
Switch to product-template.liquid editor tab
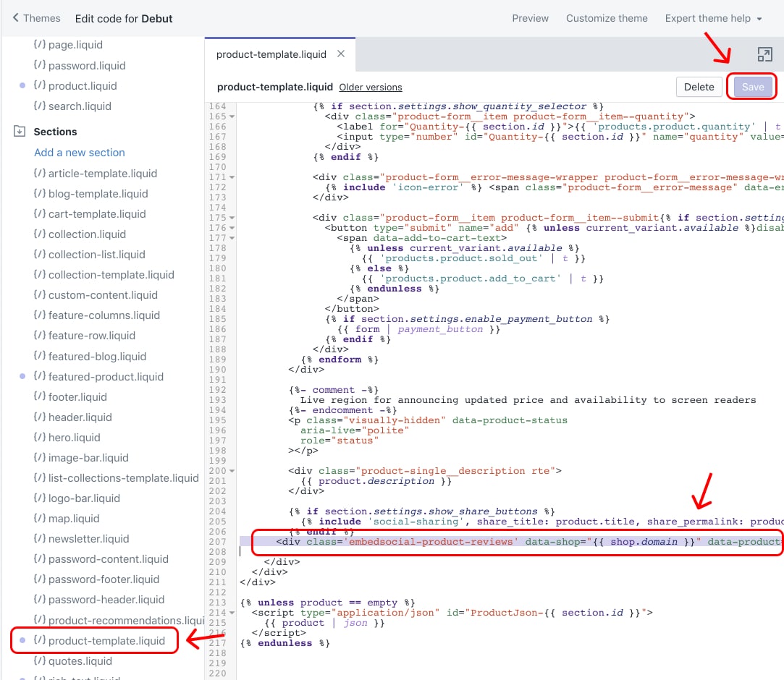tap(271, 54)
